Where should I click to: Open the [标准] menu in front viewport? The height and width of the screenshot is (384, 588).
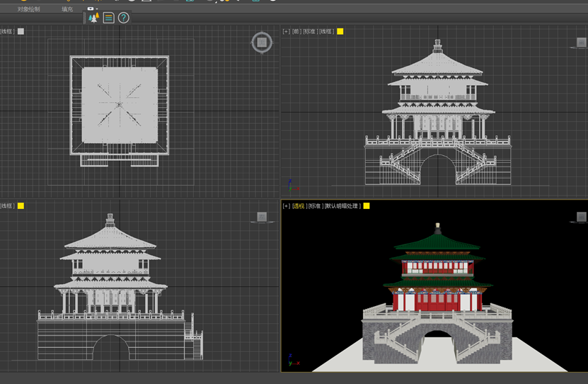tap(310, 32)
